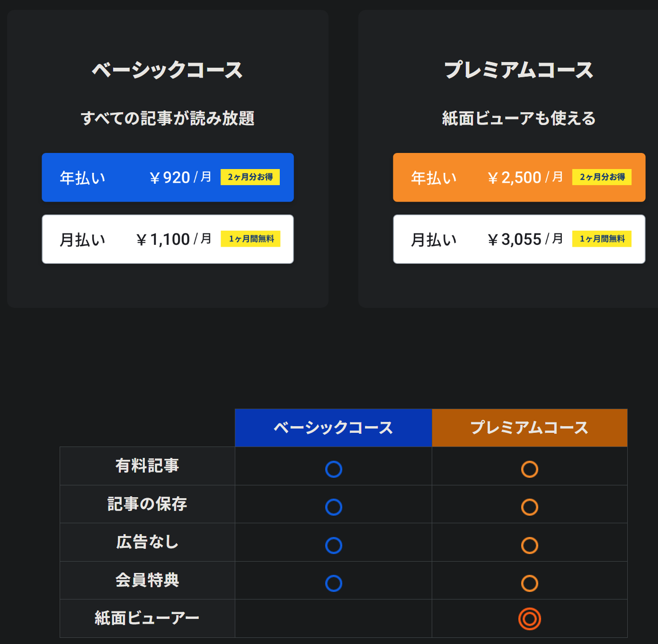Click orange circle for 記事の保存 Premium
The image size is (658, 644).
529,507
